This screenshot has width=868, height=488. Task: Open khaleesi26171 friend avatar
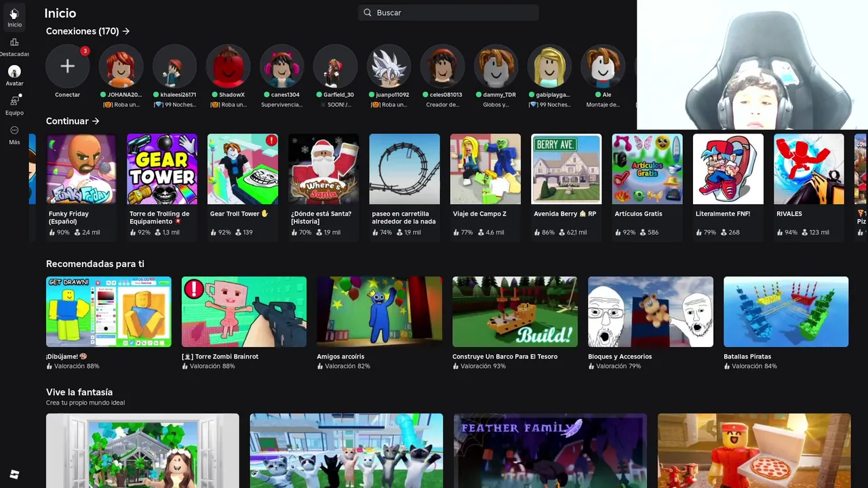click(175, 66)
